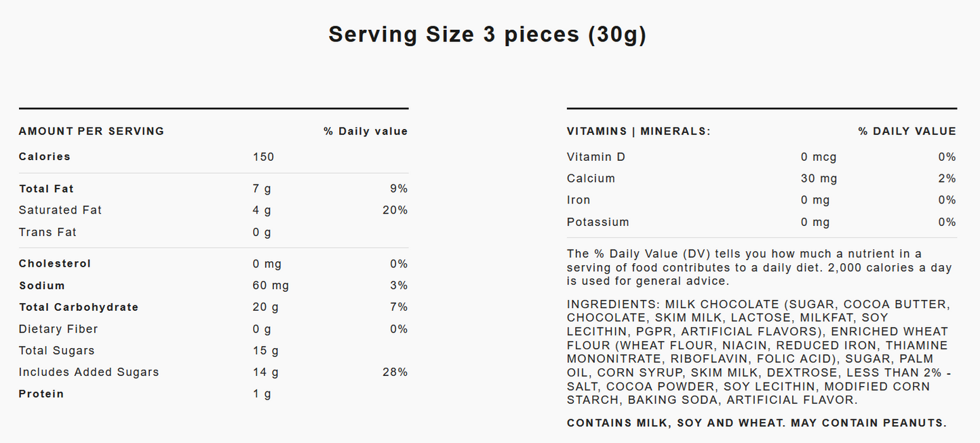The width and height of the screenshot is (980, 443).
Task: Click the AMOUNT PER SERVING header
Action: pyautogui.click(x=92, y=132)
